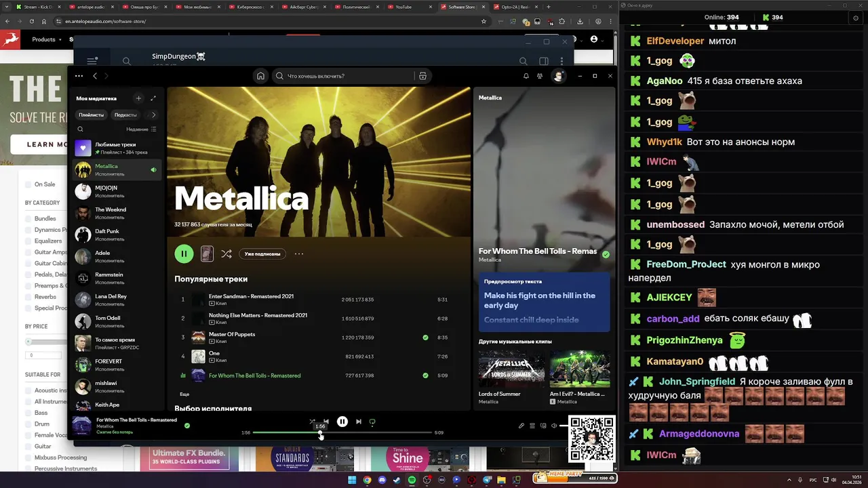Create new playlist with plus icon
Image resolution: width=868 pixels, height=488 pixels.
[138, 98]
